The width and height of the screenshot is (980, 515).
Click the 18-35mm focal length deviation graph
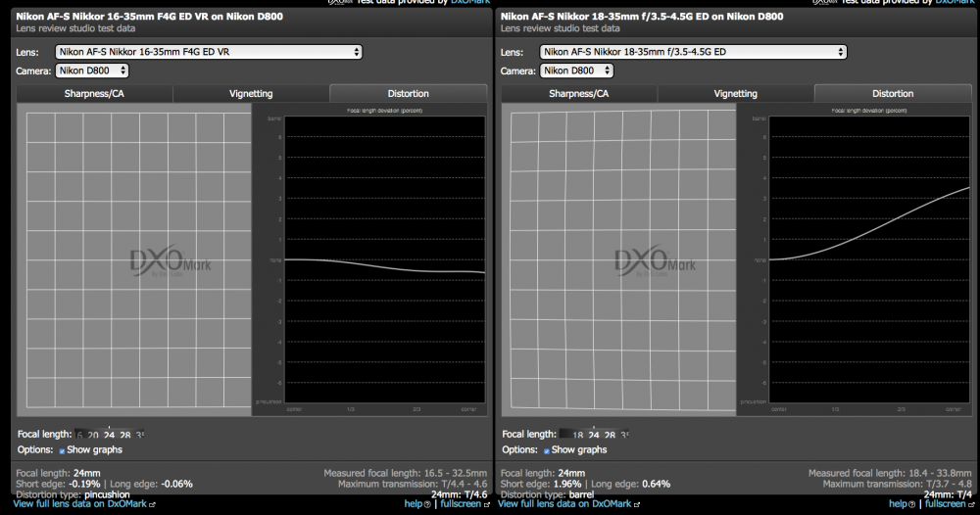point(868,259)
